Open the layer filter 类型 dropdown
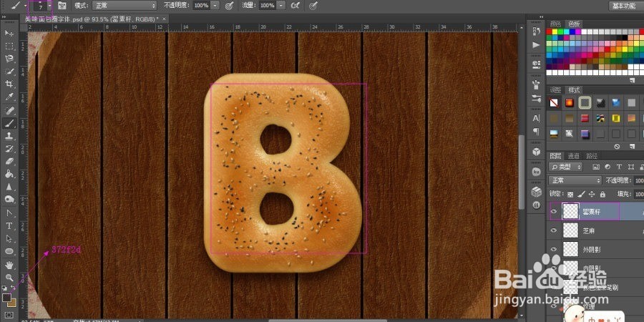This screenshot has width=644, height=322. pyautogui.click(x=565, y=167)
